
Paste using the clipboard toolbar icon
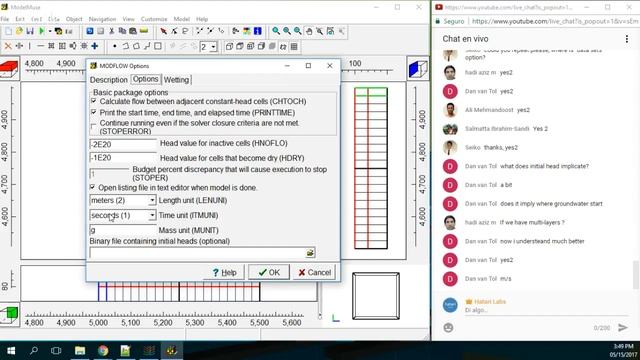pos(133,31)
